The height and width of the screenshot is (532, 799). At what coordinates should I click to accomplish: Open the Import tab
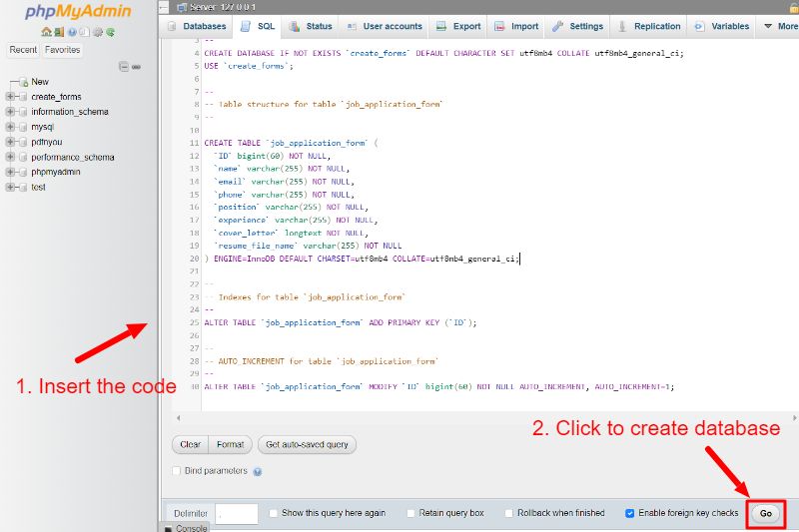516,27
